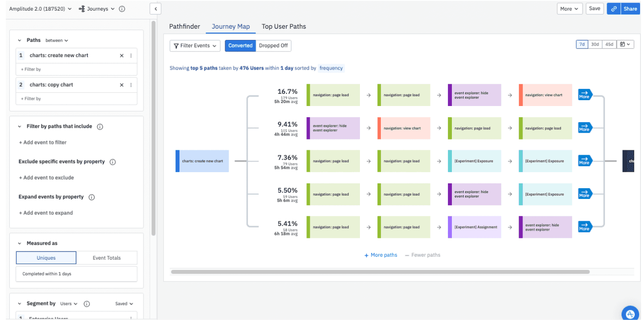
Task: Enable the 30d time range
Action: [595, 44]
